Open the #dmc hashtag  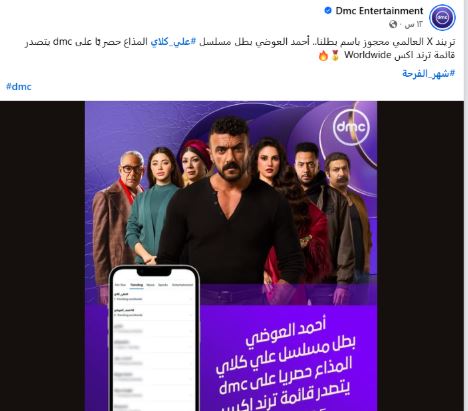[x=19, y=87]
